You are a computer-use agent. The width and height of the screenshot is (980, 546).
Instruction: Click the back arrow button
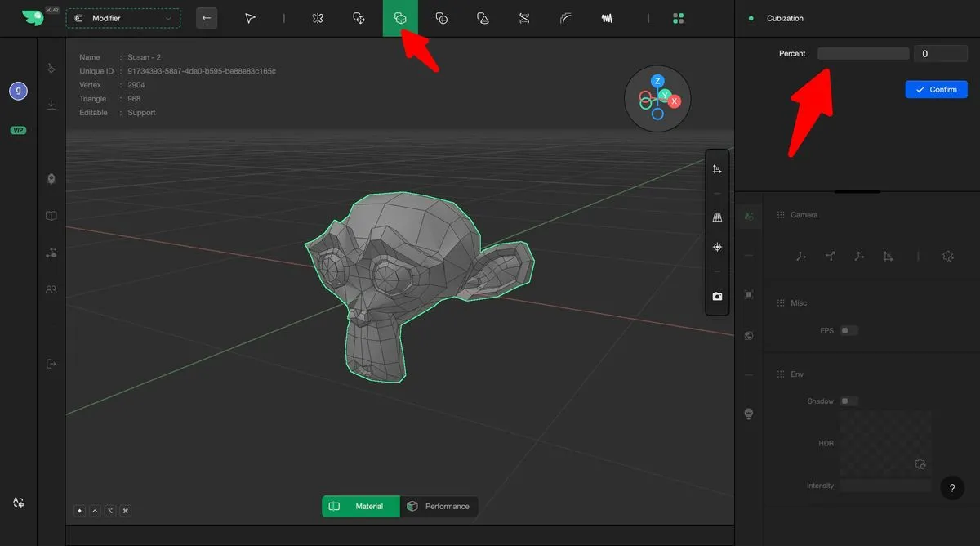[207, 18]
